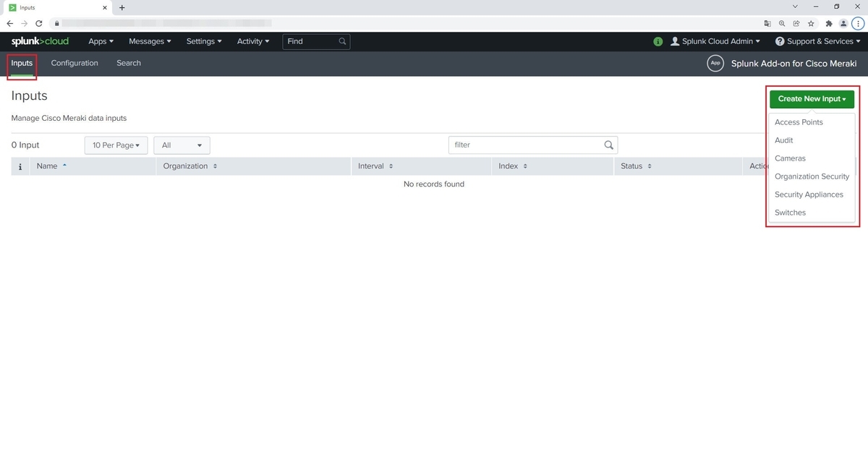Open the 10 Per Page dropdown

pos(116,145)
